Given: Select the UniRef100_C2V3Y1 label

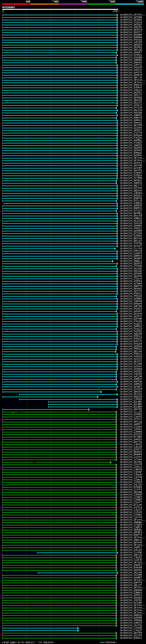Looking at the screenshot, I should pos(131,457).
